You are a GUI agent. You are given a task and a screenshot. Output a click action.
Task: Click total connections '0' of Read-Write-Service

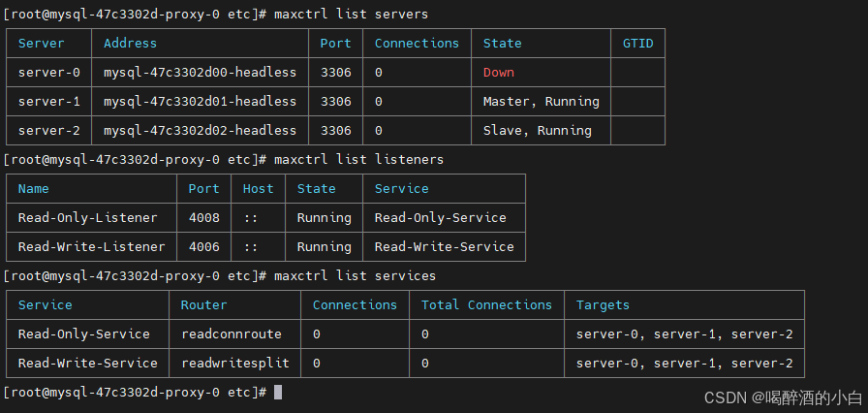(x=424, y=364)
